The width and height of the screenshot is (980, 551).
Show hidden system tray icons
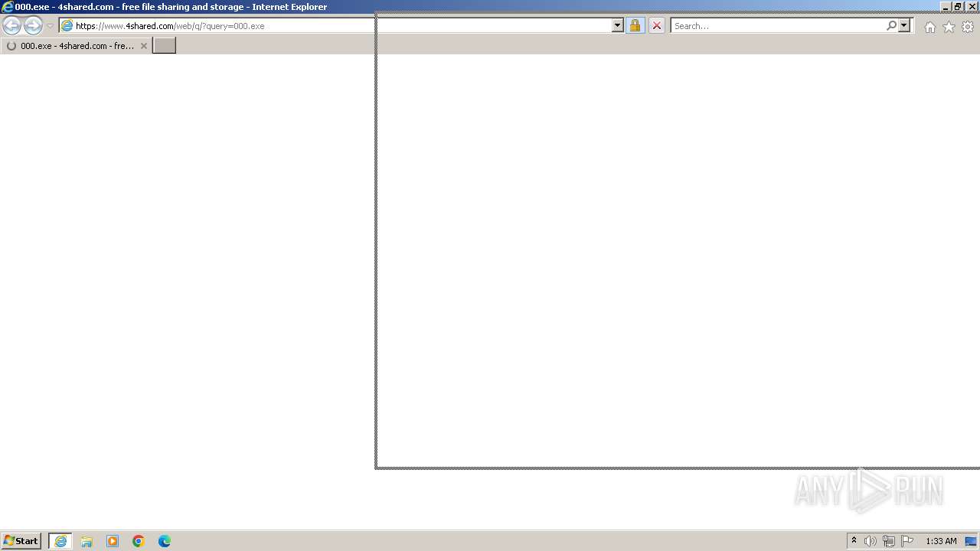tap(854, 541)
